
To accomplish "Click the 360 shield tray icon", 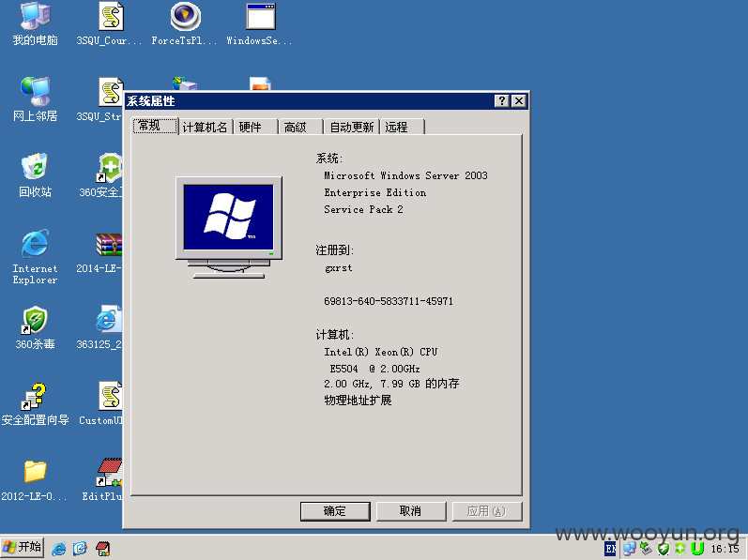I will [x=664, y=549].
